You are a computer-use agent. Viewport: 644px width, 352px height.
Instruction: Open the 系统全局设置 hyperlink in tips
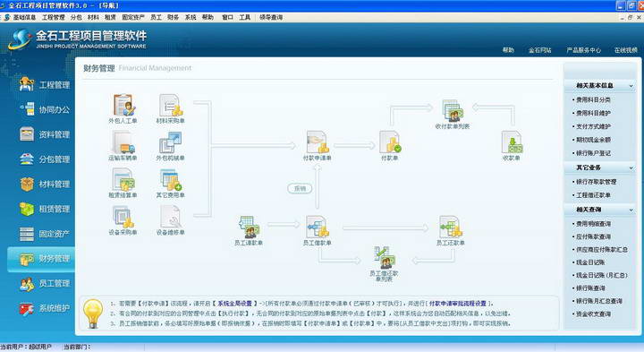coord(234,304)
